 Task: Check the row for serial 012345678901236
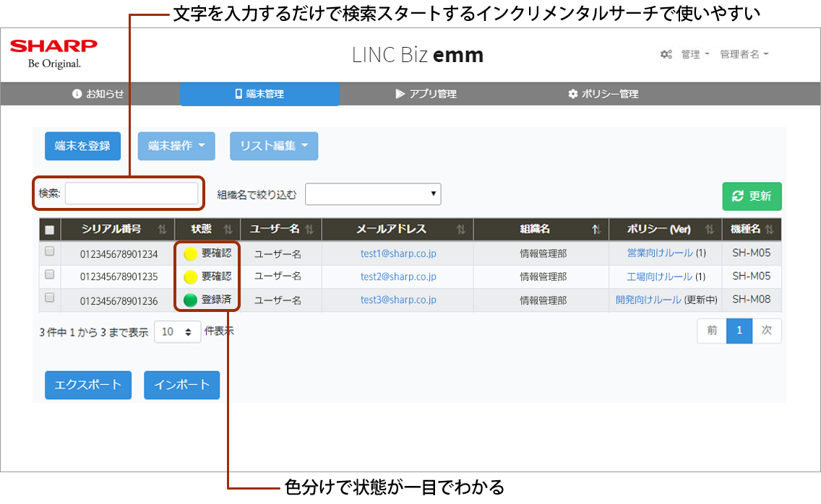pos(50,297)
